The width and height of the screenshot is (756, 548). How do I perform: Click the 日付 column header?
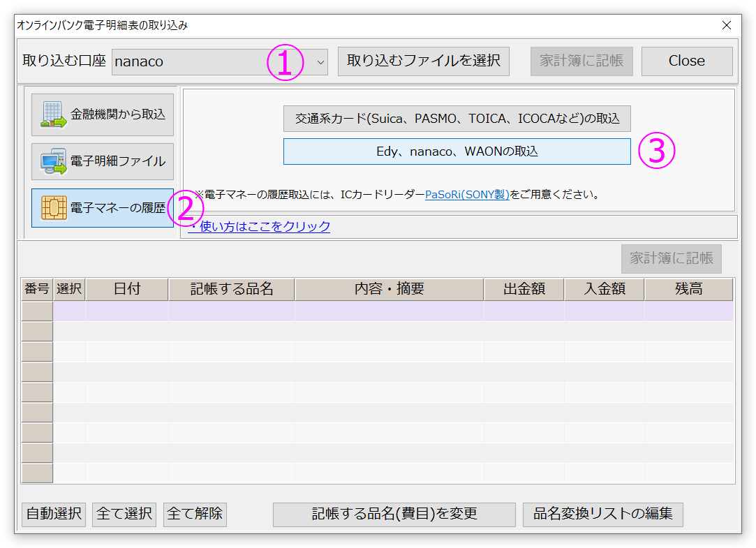click(x=126, y=289)
